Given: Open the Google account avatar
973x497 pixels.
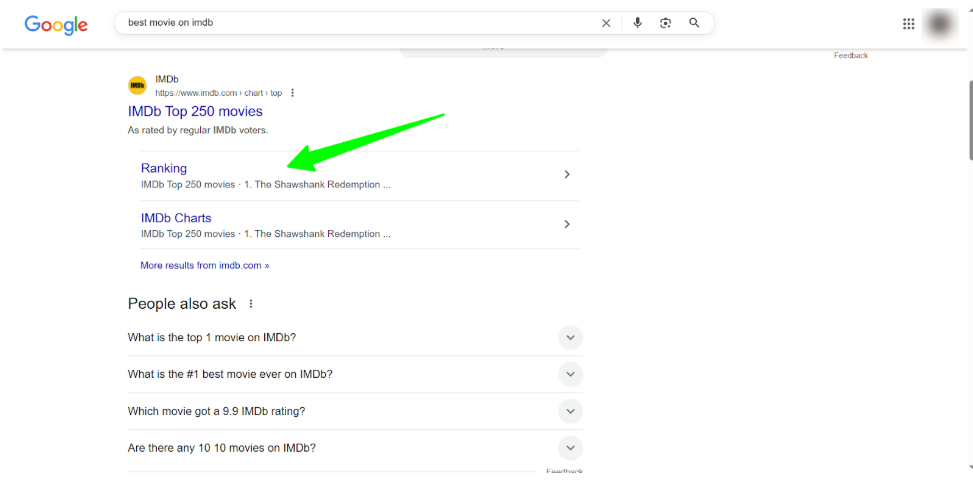Looking at the screenshot, I should click(x=940, y=24).
